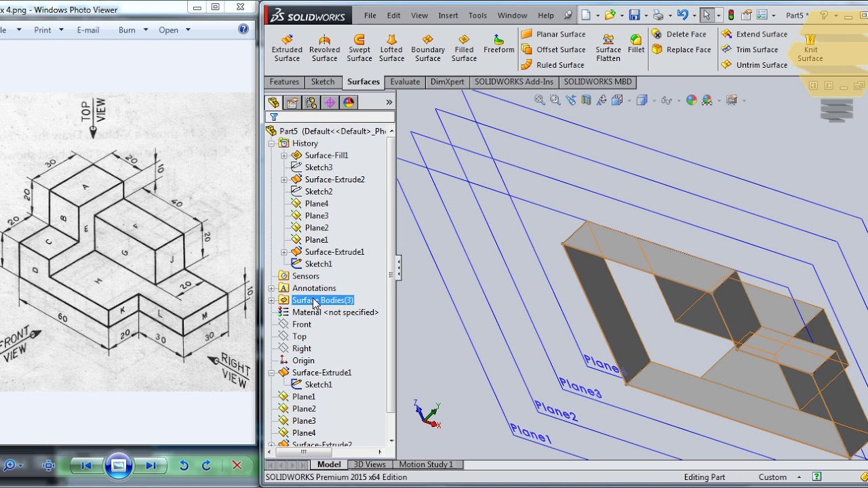
Task: Select the Extruded Surface tool
Action: pyautogui.click(x=287, y=48)
